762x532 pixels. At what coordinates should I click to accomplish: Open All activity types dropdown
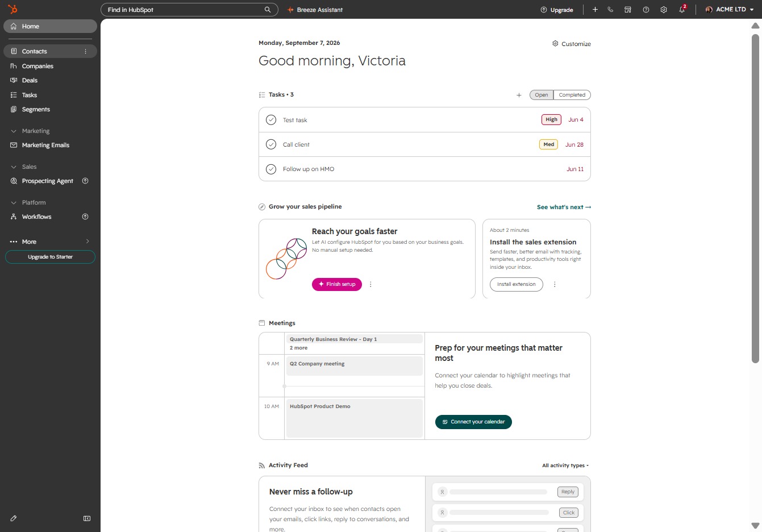565,465
